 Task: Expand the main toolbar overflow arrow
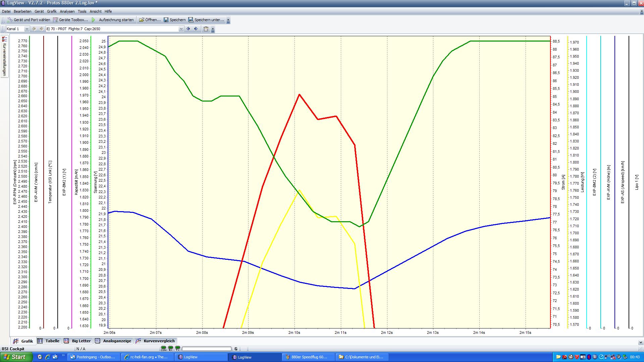coord(228,20)
